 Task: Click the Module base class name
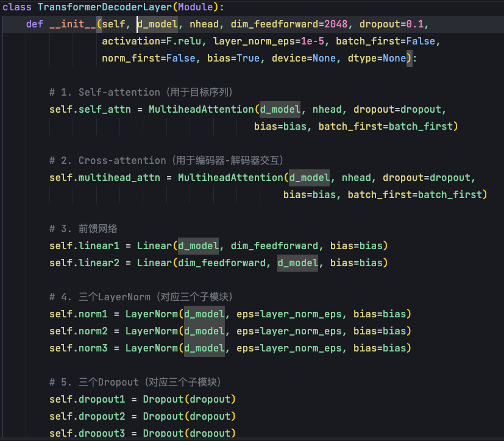[196, 7]
